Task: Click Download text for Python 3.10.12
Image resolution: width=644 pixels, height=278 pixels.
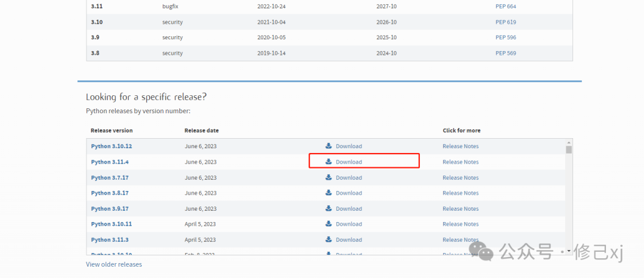Action: click(x=349, y=146)
